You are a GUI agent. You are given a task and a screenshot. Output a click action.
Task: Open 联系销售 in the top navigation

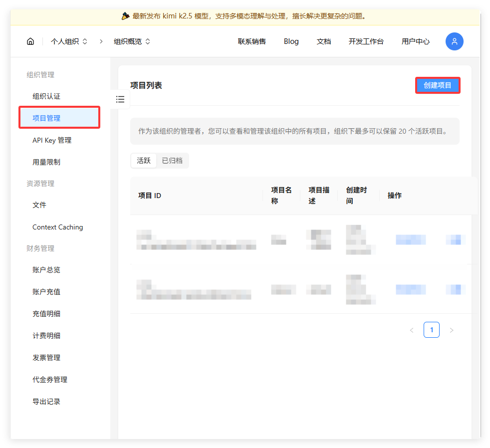pos(252,41)
